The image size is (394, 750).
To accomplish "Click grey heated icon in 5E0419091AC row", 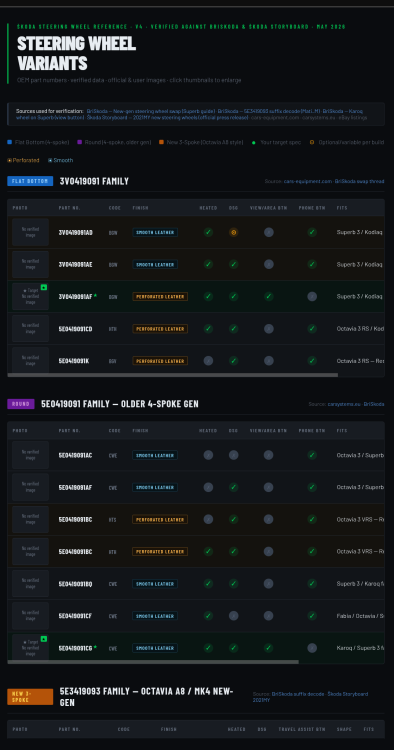I will tap(208, 455).
